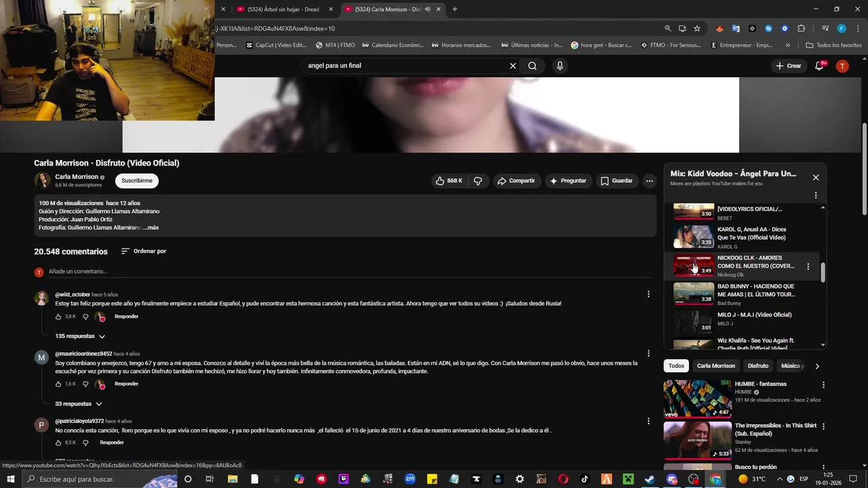Open the Preguntar AI button
Screen dimensions: 868x488
(568, 181)
